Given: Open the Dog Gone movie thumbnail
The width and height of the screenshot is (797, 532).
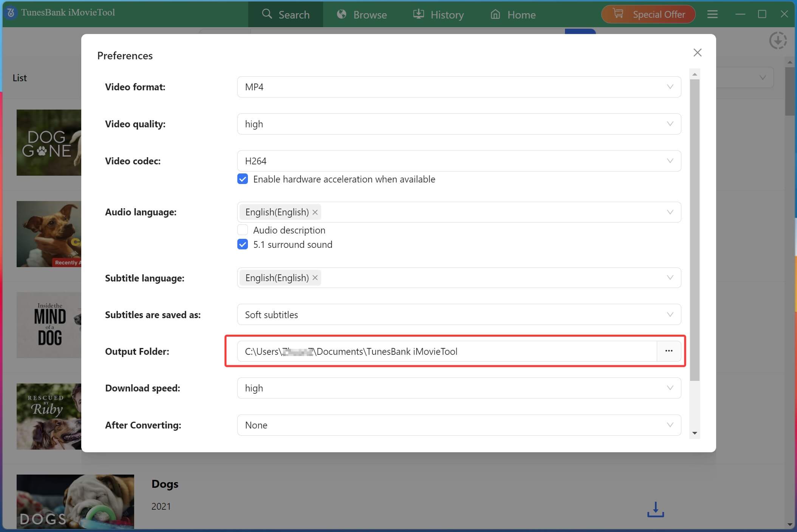Looking at the screenshot, I should [x=49, y=142].
